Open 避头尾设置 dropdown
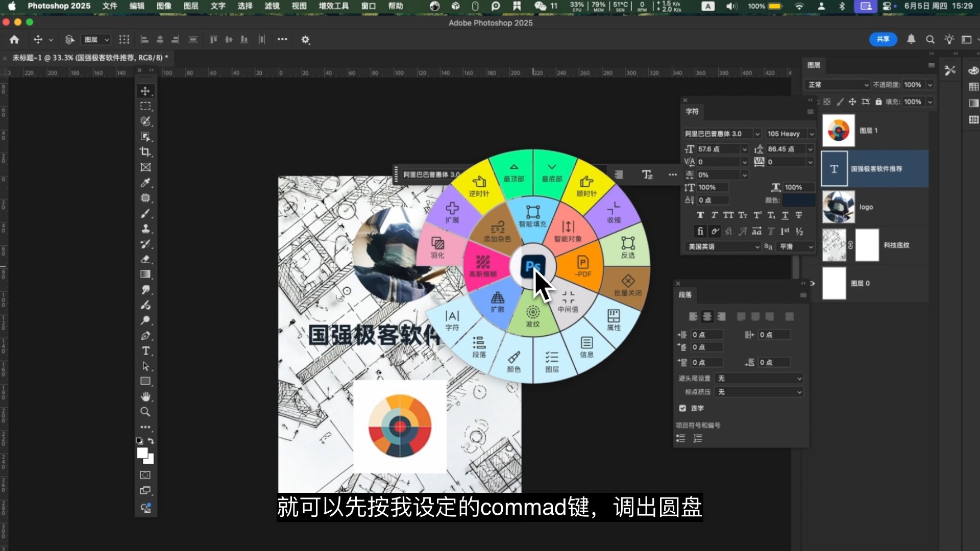980x551 pixels. (x=759, y=379)
